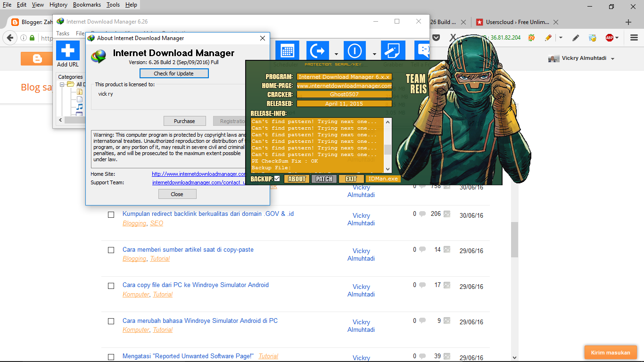This screenshot has width=644, height=362.
Task: Click stats icon for the Kumpulan redirect backlink post
Action: pyautogui.click(x=446, y=214)
